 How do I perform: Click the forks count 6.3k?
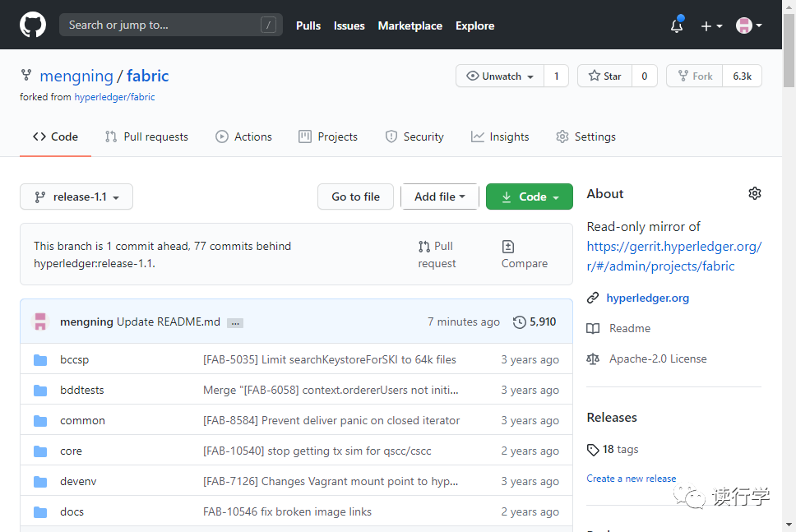pyautogui.click(x=742, y=76)
